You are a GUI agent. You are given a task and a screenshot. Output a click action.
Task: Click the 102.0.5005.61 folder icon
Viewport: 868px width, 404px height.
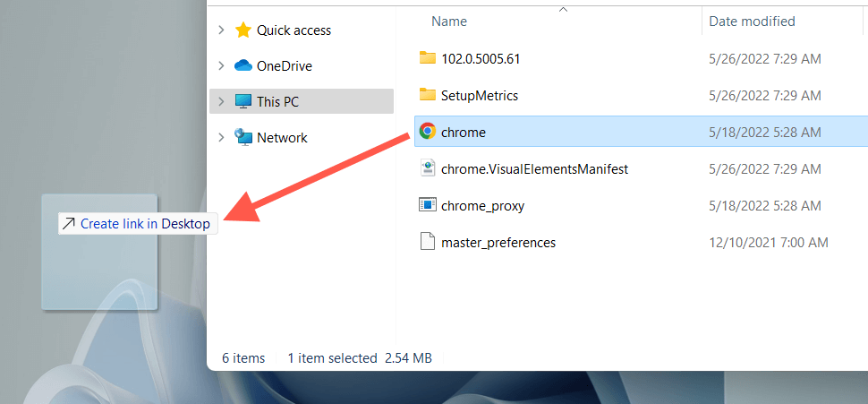tap(428, 58)
